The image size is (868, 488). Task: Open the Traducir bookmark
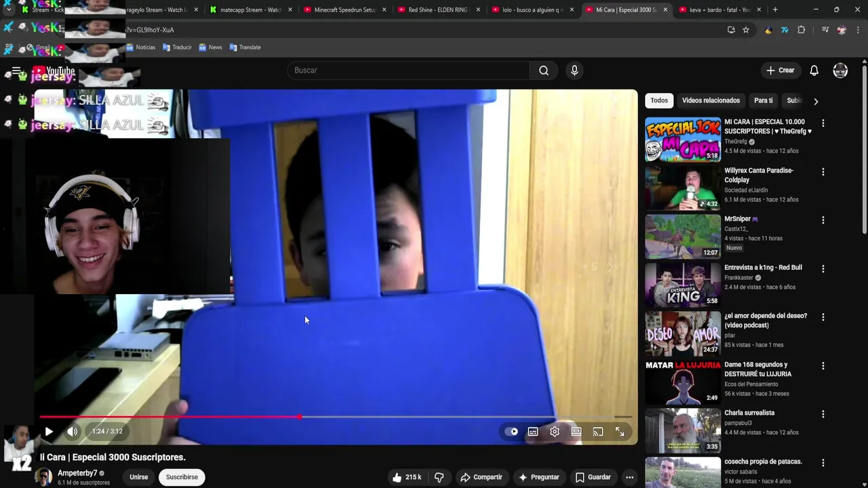[x=177, y=47]
